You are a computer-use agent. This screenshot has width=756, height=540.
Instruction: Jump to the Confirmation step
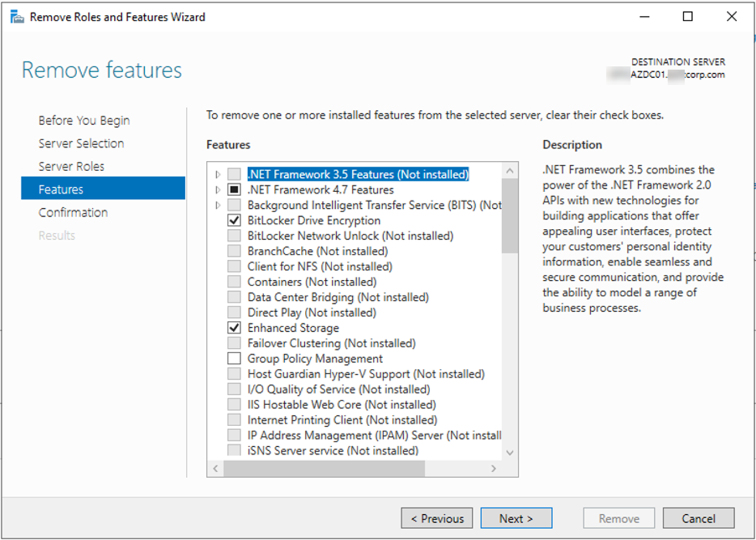coord(73,212)
